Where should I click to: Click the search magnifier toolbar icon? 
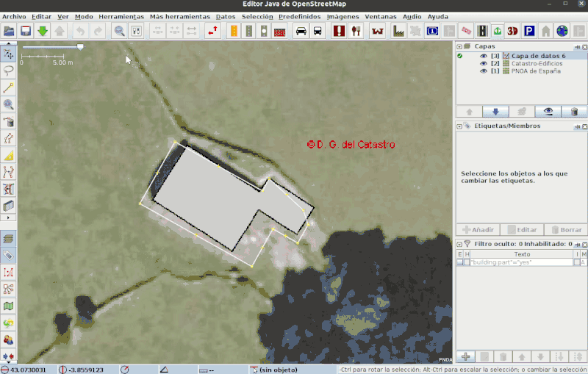[x=119, y=31]
